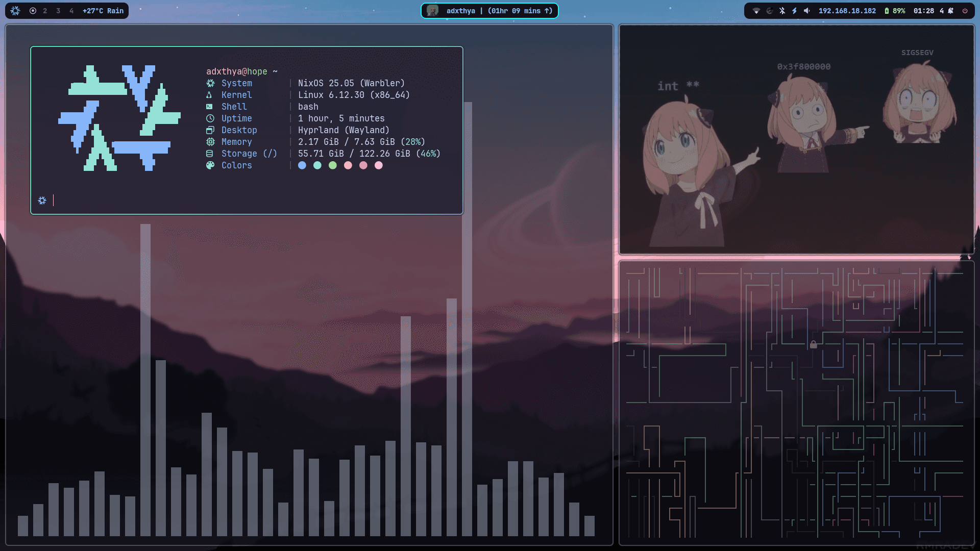Viewport: 980px width, 551px height.
Task: Open the power menu icon
Action: 965,11
